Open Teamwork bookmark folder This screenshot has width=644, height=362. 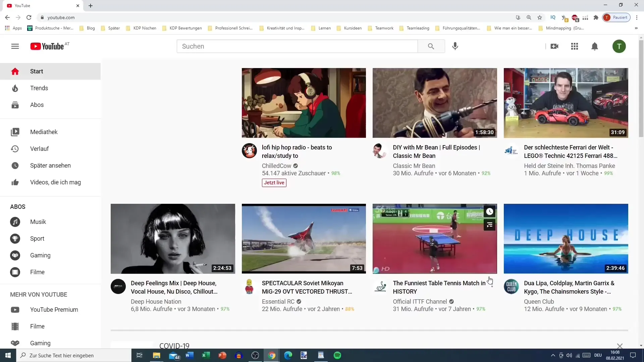pos(381,28)
